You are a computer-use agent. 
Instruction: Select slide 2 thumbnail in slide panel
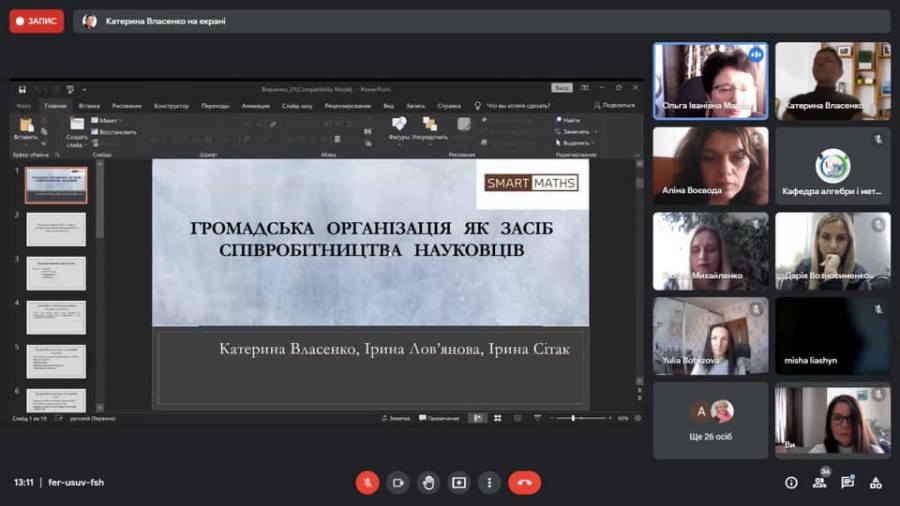coord(56,229)
